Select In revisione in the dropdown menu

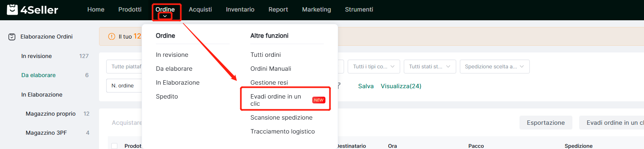172,55
